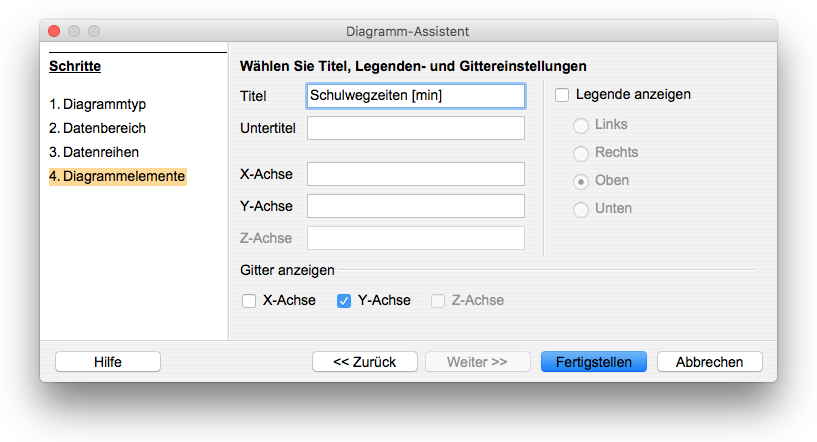Screen dimensions: 817x442
Task: Check X-Achse under Gitter anzeigen
Action: click(249, 301)
